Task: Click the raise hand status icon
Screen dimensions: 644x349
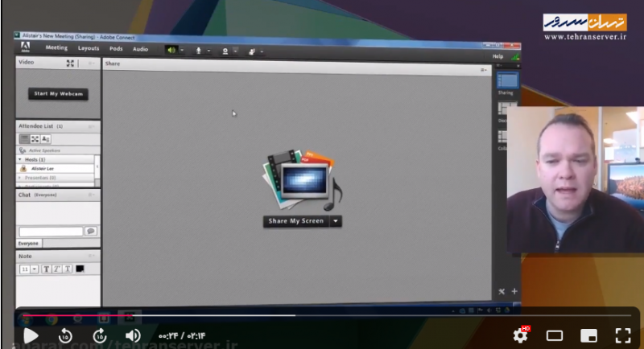Action: point(252,51)
